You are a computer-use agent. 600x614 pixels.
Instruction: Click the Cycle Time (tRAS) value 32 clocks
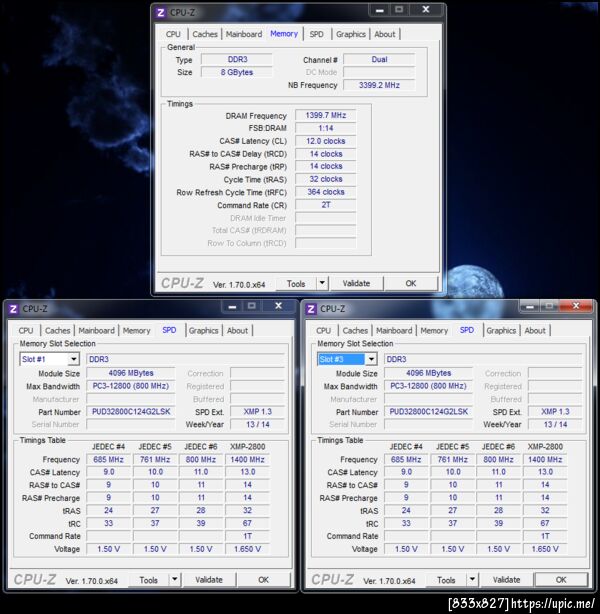(x=325, y=179)
